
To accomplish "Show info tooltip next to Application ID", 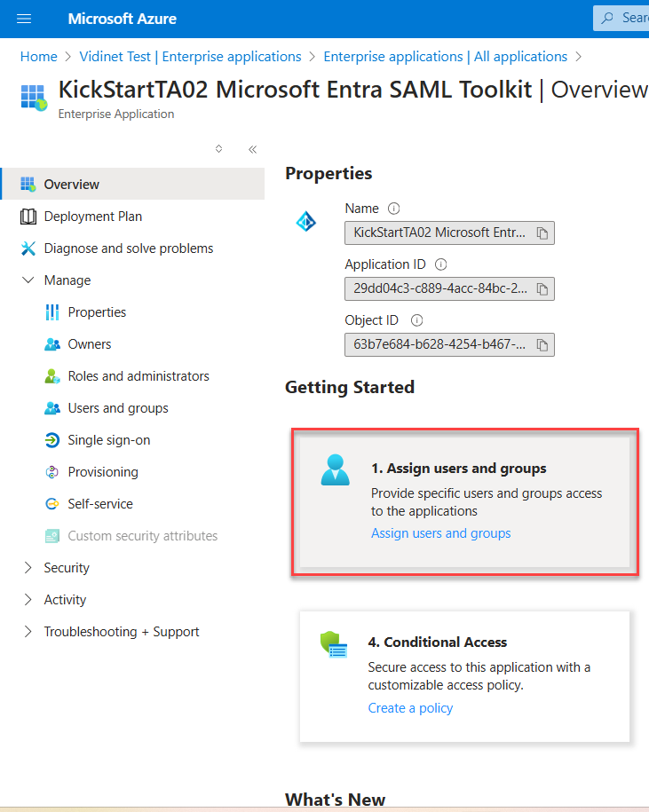I will pyautogui.click(x=441, y=264).
